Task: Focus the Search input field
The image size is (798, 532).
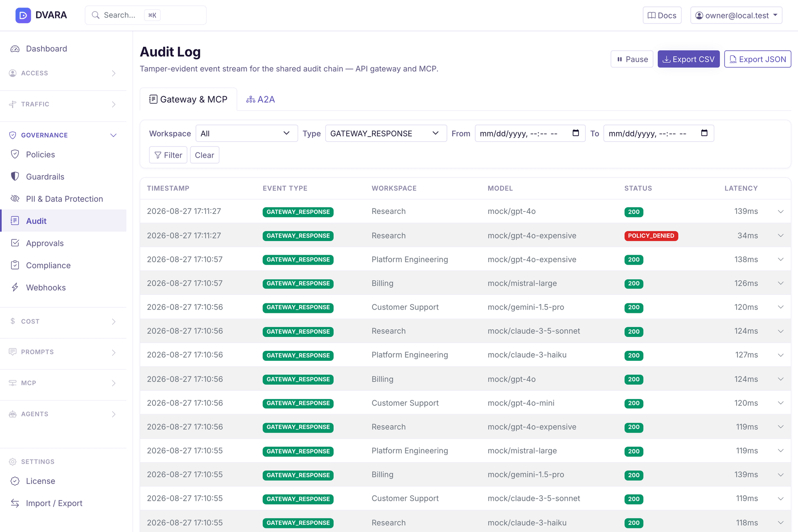Action: pyautogui.click(x=146, y=15)
